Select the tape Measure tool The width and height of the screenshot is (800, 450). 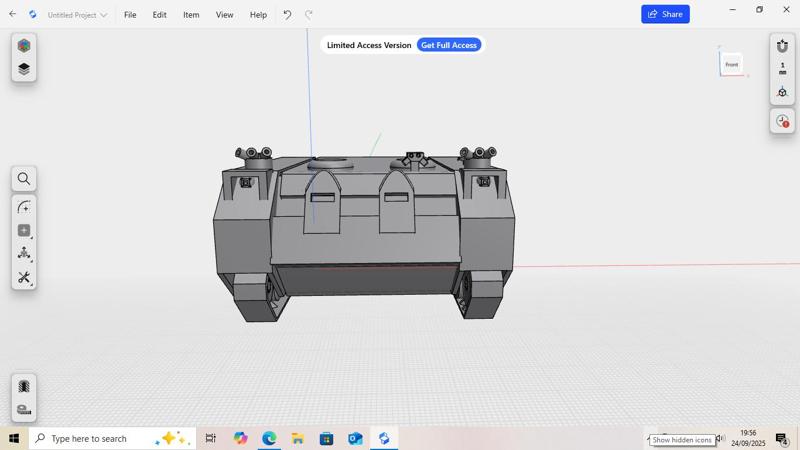point(24,410)
